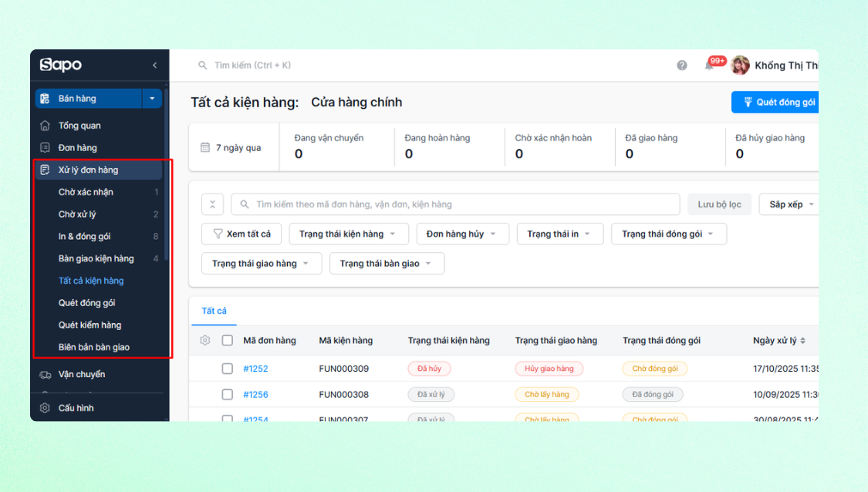Click the user avatar picture
The image size is (868, 492).
pos(740,66)
